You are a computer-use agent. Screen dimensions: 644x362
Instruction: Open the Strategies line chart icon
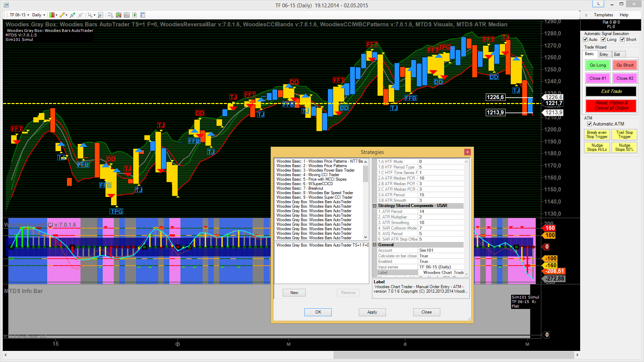[x=127, y=15]
